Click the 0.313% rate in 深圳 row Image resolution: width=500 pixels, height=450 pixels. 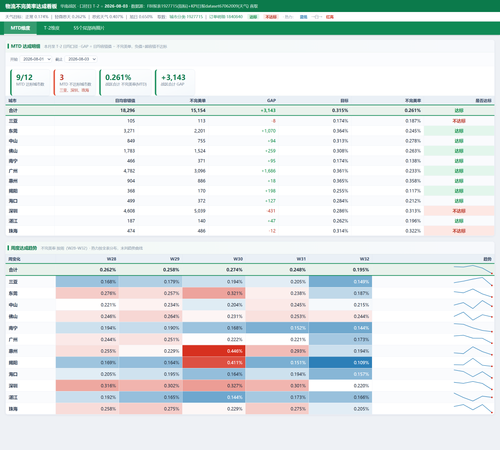[x=413, y=211]
